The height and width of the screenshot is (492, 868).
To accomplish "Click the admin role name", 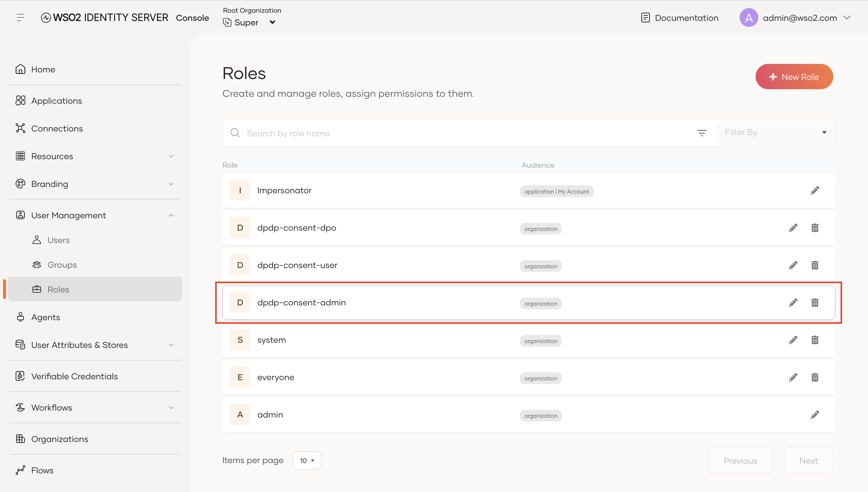I will [x=270, y=415].
